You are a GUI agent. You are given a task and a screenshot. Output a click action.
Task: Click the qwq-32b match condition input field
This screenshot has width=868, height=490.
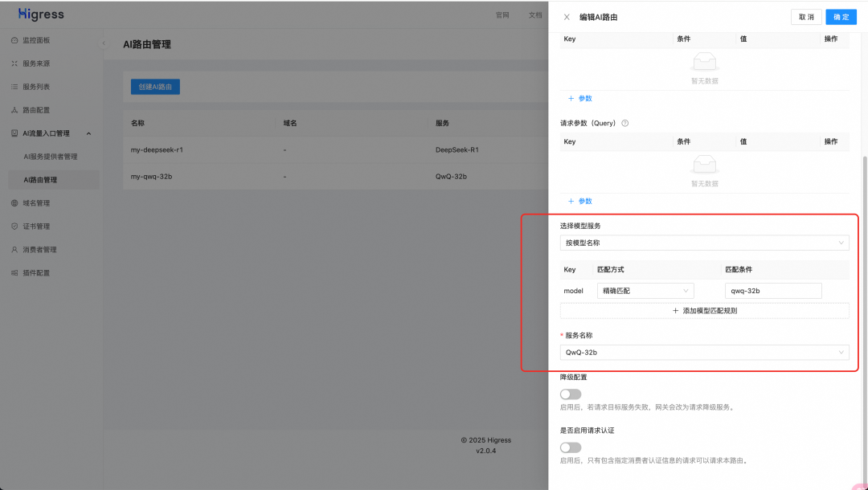tap(773, 290)
